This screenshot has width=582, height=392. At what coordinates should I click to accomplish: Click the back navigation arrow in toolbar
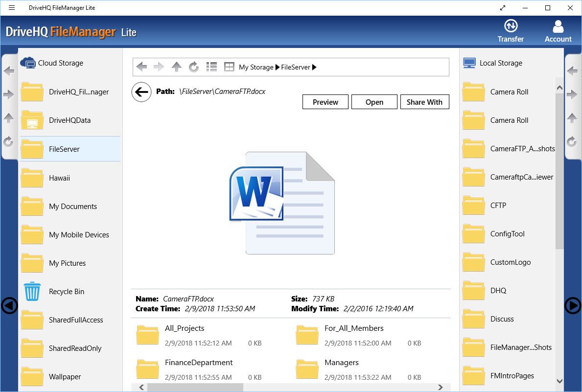[x=141, y=67]
